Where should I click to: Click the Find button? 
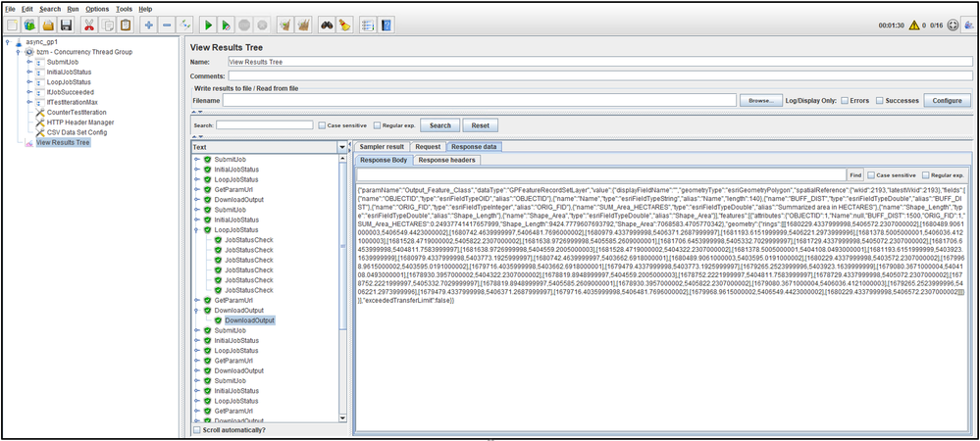855,175
